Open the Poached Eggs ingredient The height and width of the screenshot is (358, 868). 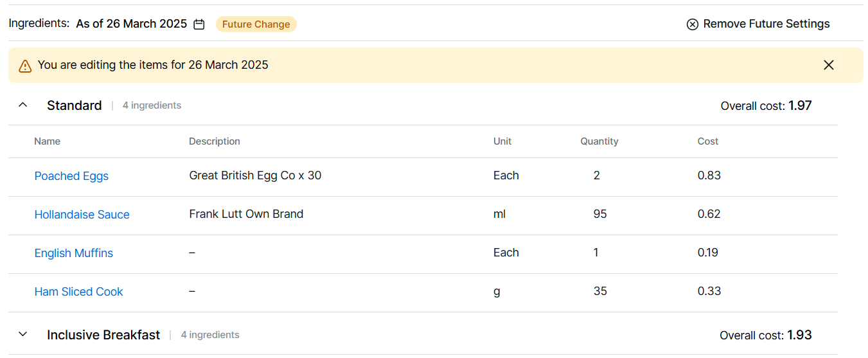pos(71,176)
